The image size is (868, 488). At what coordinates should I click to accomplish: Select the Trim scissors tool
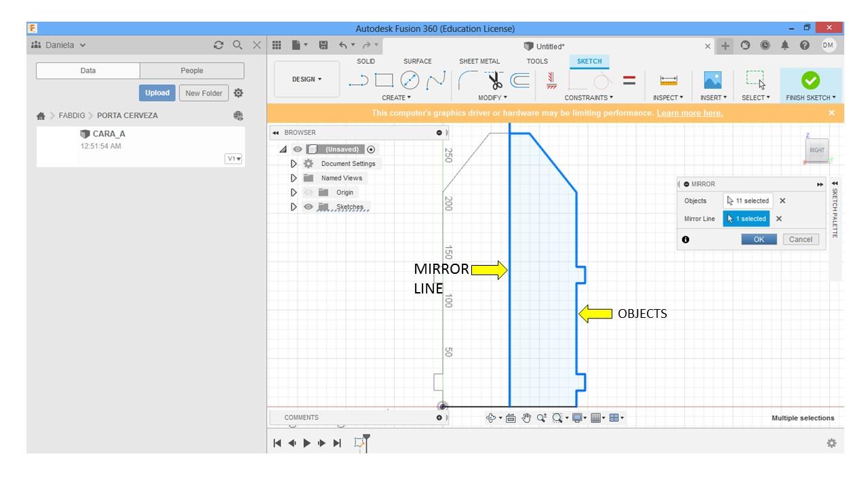496,81
